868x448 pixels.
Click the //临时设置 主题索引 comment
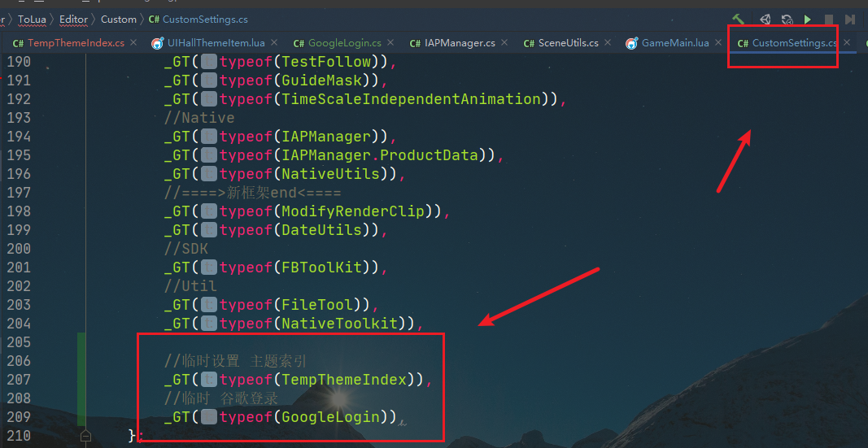tap(235, 361)
